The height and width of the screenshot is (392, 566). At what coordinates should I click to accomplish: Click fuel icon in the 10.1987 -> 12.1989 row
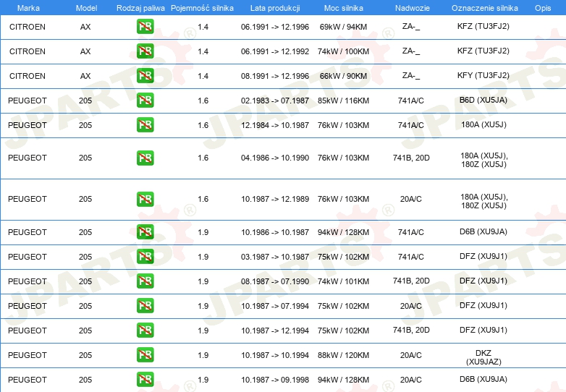pos(145,199)
